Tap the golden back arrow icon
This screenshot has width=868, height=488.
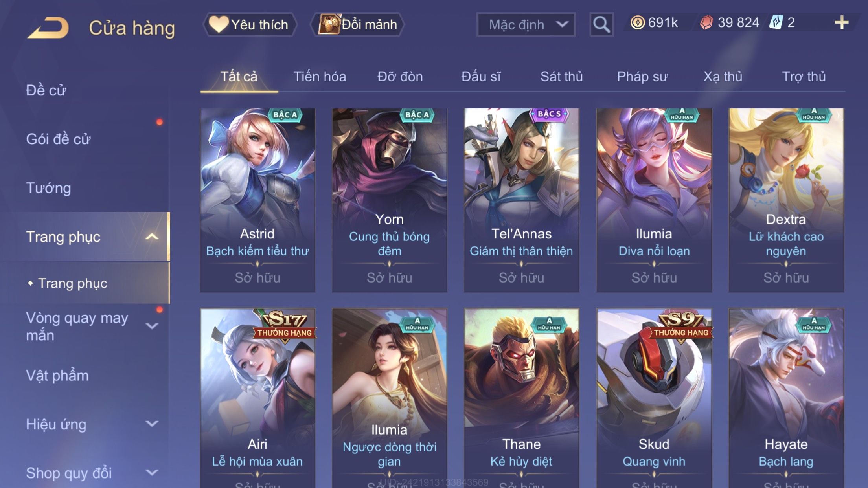pos(48,28)
